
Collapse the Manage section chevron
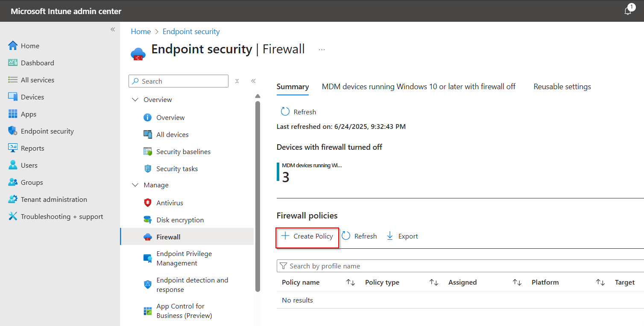click(135, 185)
